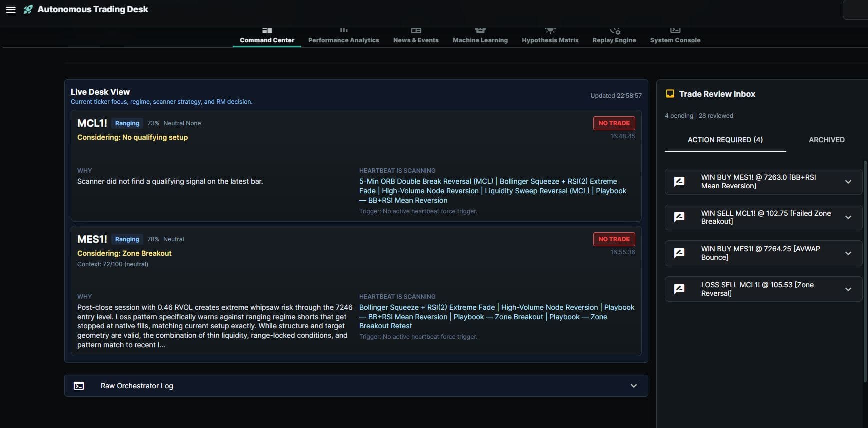Open the System Console tab
Viewport: 868px width, 428px height.
point(675,37)
